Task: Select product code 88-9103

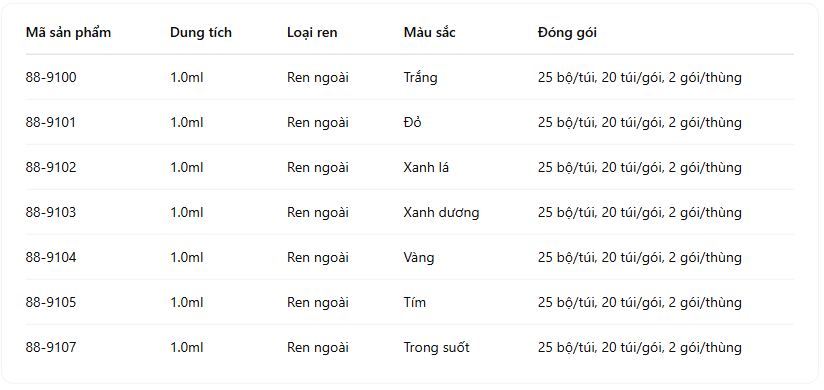Action: click(51, 212)
